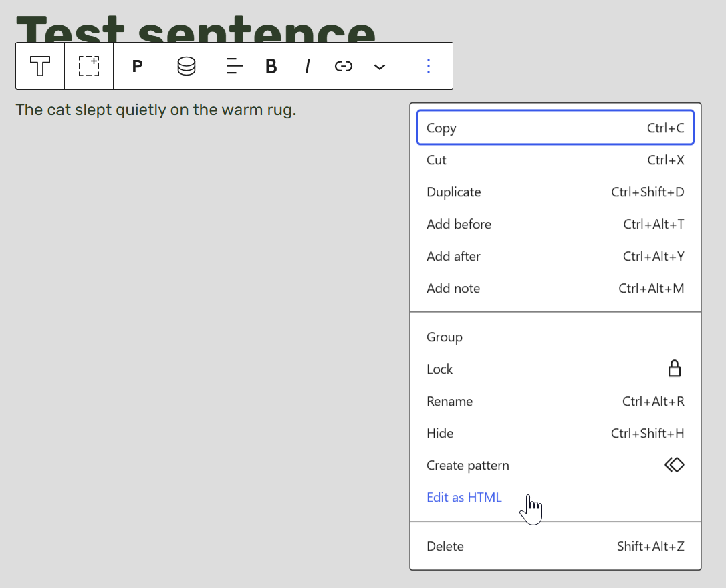Close the three-dot Options menu
This screenshot has height=588, width=726.
click(429, 66)
